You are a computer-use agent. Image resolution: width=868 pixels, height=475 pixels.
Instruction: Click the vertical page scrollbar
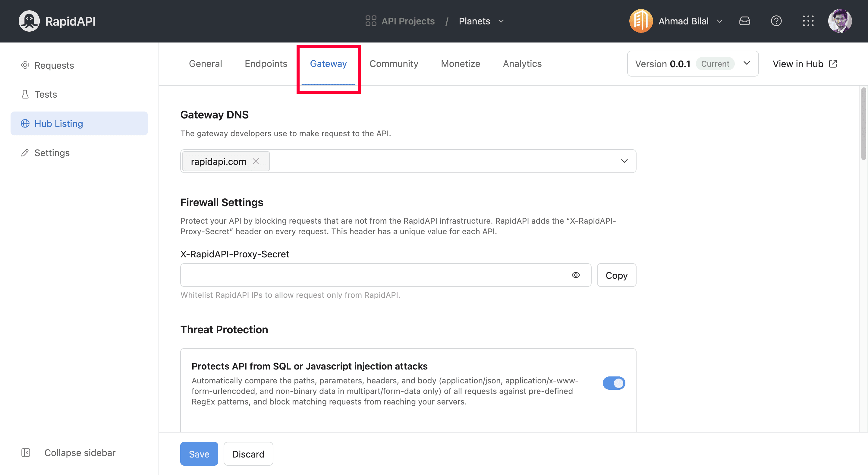(x=863, y=124)
